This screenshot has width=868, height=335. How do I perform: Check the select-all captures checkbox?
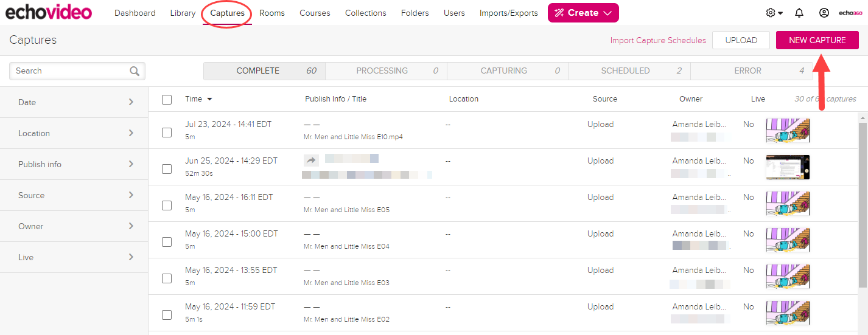pyautogui.click(x=167, y=100)
